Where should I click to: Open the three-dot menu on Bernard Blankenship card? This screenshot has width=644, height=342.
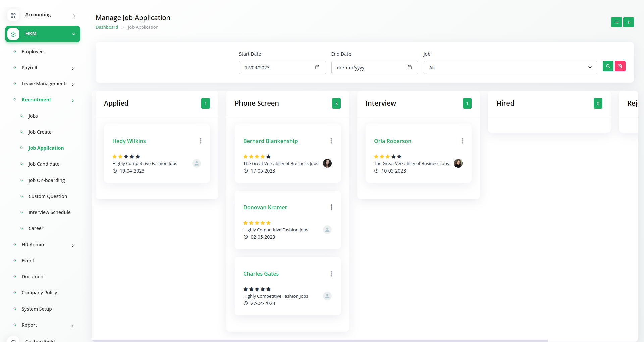pyautogui.click(x=331, y=141)
